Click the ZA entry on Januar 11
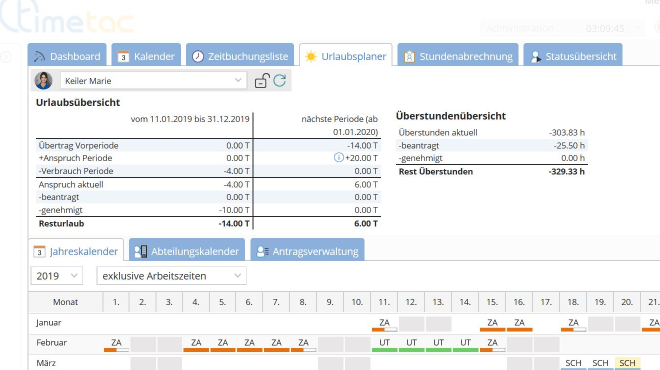Image resolution: width=660 pixels, height=370 pixels. (384, 324)
